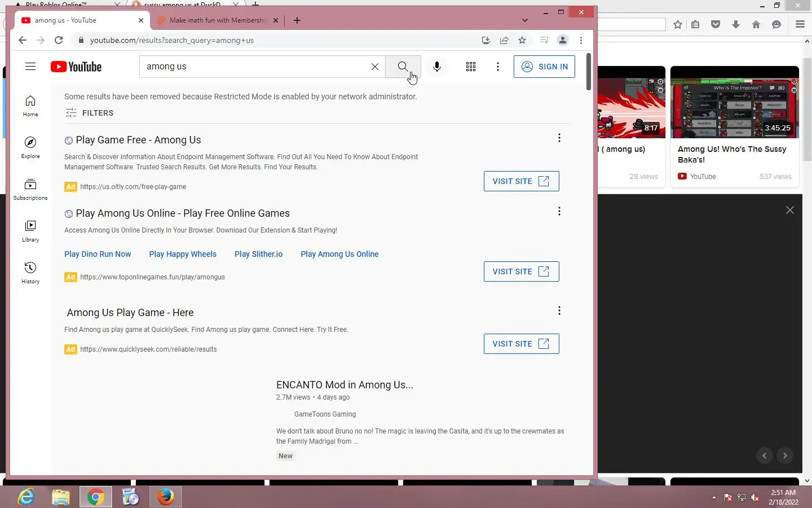Open options menu for Play Among Us Online ad
The height and width of the screenshot is (508, 812).
(x=559, y=212)
